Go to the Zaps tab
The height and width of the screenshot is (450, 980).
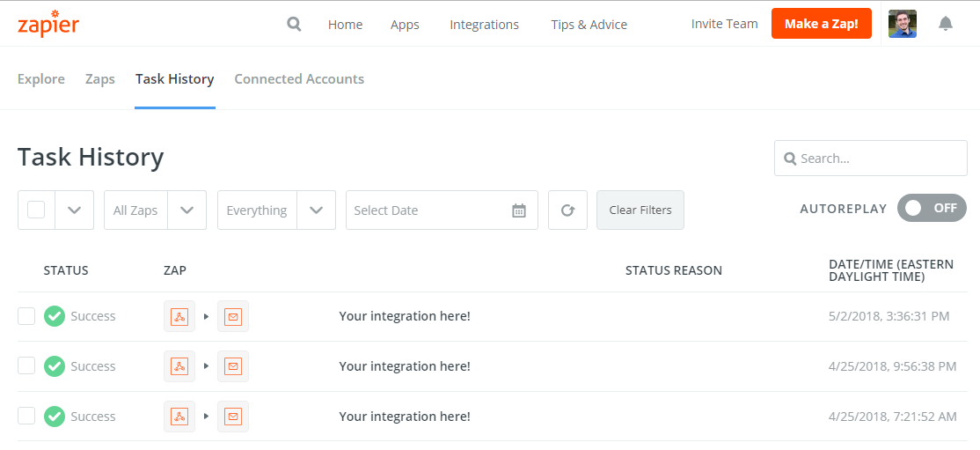click(100, 79)
